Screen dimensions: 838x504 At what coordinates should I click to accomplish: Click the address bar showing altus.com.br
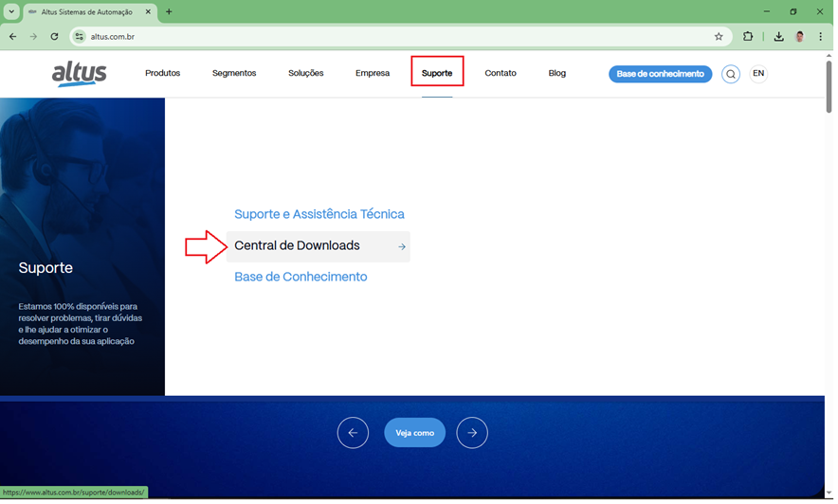pyautogui.click(x=379, y=37)
